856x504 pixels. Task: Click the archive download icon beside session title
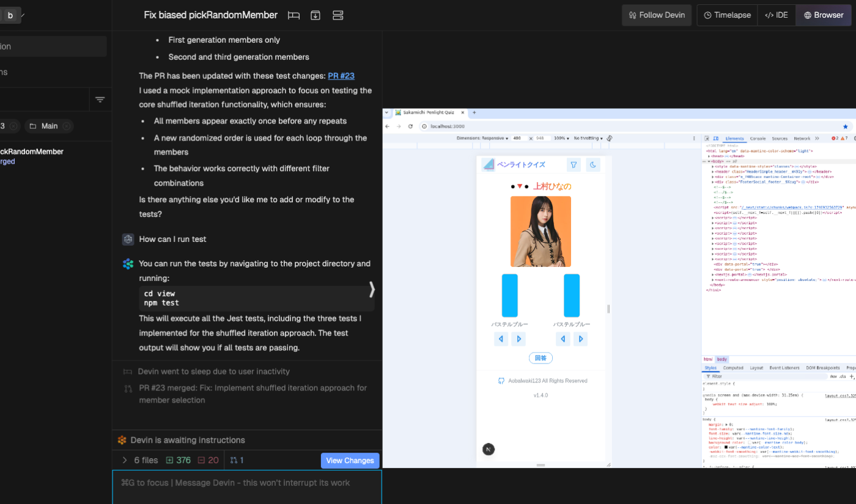315,15
